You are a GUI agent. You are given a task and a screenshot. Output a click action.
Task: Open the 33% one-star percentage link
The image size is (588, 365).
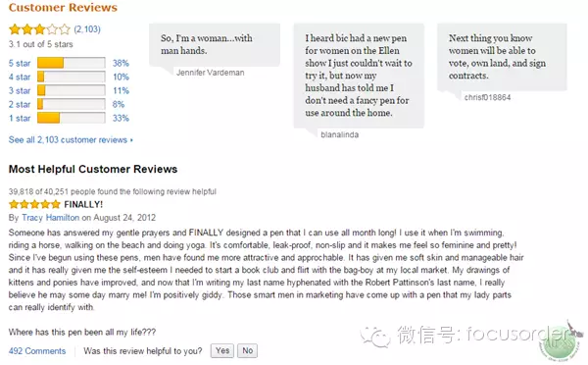point(121,119)
